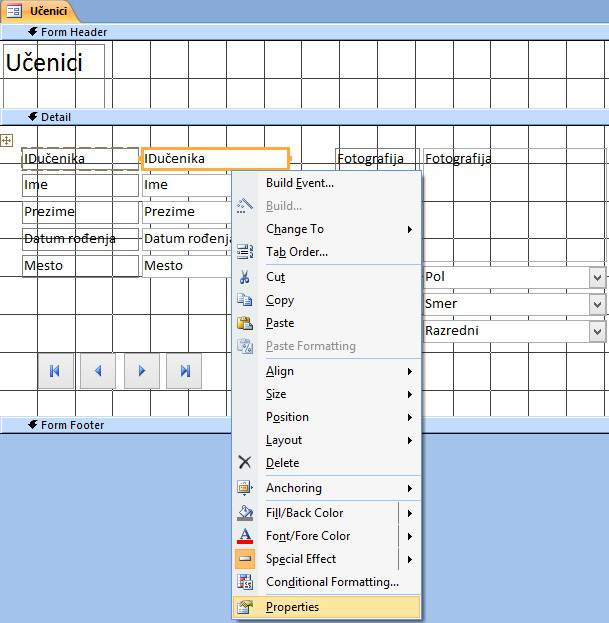Screen dimensions: 609x623
Task: Click the Anchoring icon
Action: point(245,488)
